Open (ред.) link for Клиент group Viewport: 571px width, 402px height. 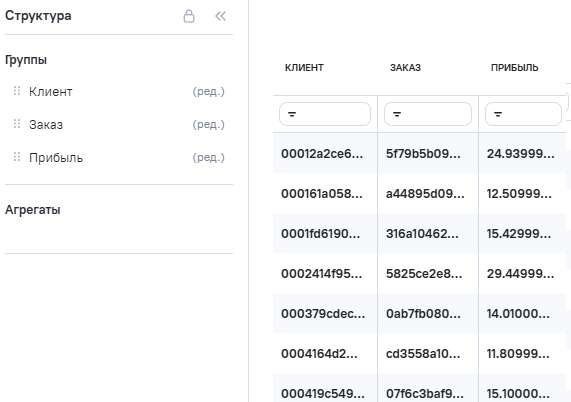[x=209, y=91]
